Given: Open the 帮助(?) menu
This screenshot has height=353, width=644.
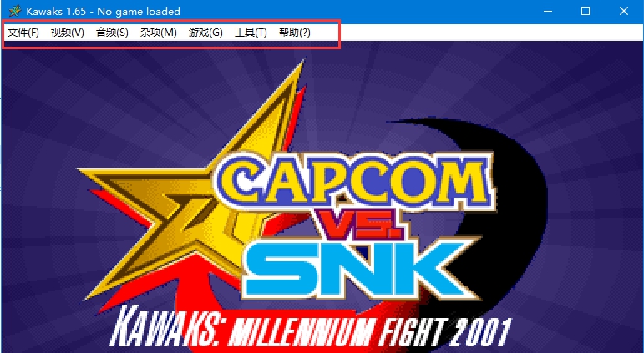Looking at the screenshot, I should pos(295,33).
